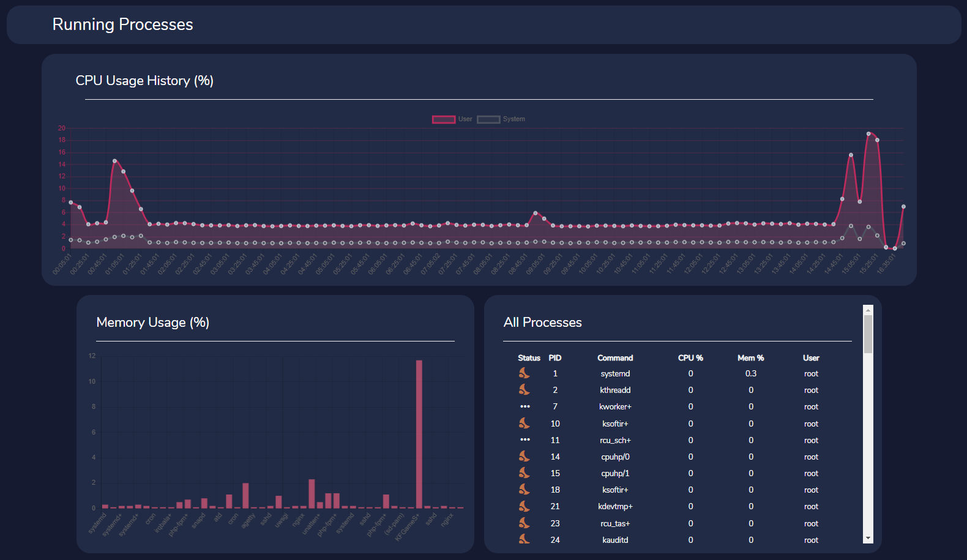Click the sleeping status icon for kthreadd
Image resolution: width=967 pixels, height=560 pixels.
tap(525, 389)
